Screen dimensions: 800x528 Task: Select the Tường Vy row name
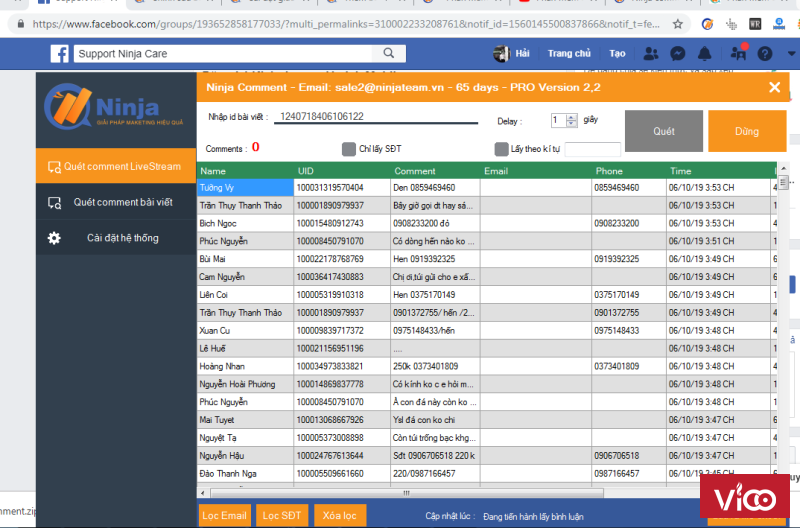coord(245,188)
